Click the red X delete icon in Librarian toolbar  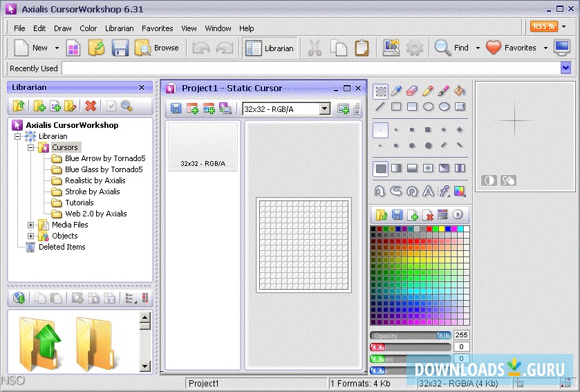(91, 106)
